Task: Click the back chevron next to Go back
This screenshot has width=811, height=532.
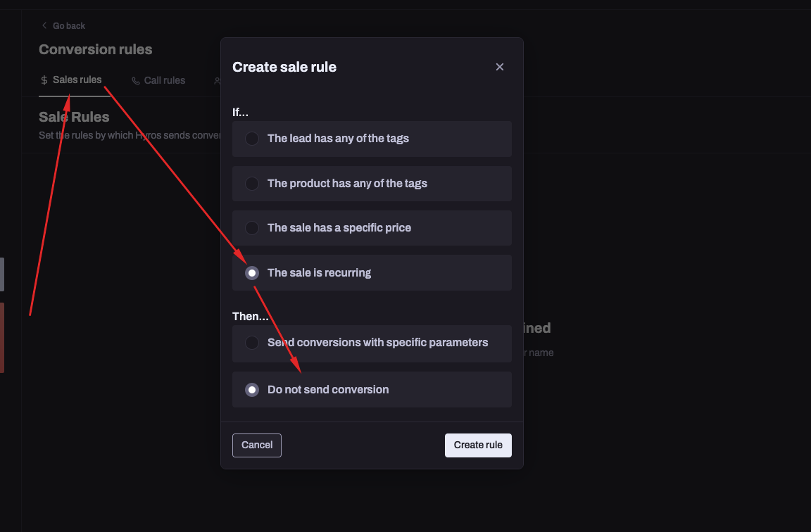Action: [46, 25]
